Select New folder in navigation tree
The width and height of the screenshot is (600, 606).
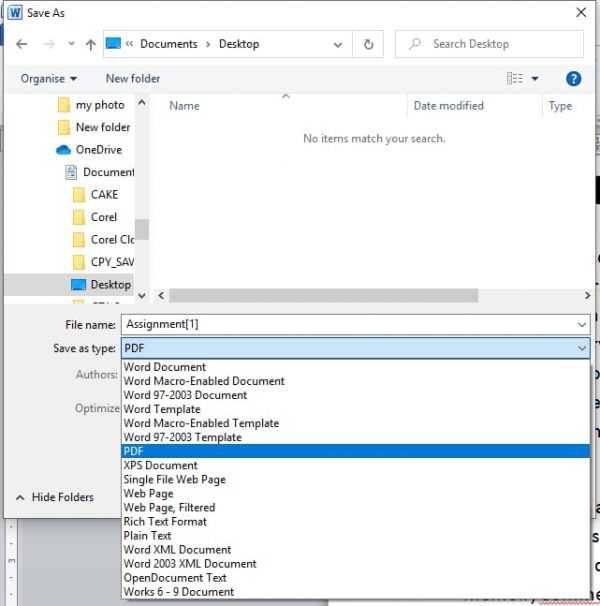coord(94,127)
